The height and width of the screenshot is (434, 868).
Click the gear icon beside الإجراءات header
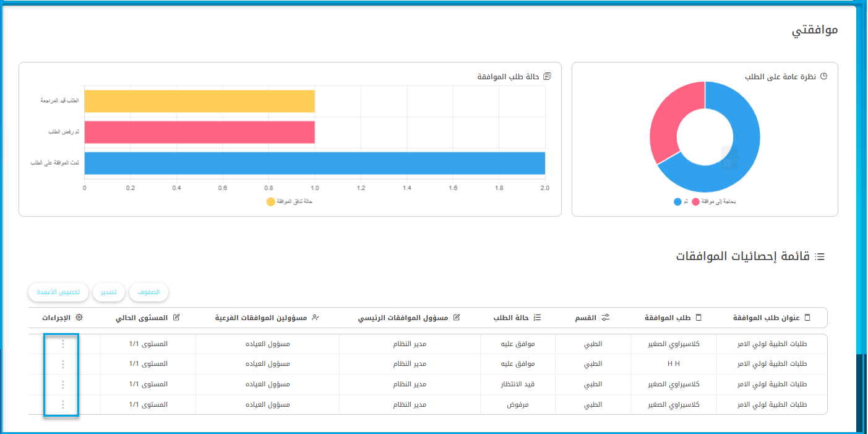coord(79,318)
